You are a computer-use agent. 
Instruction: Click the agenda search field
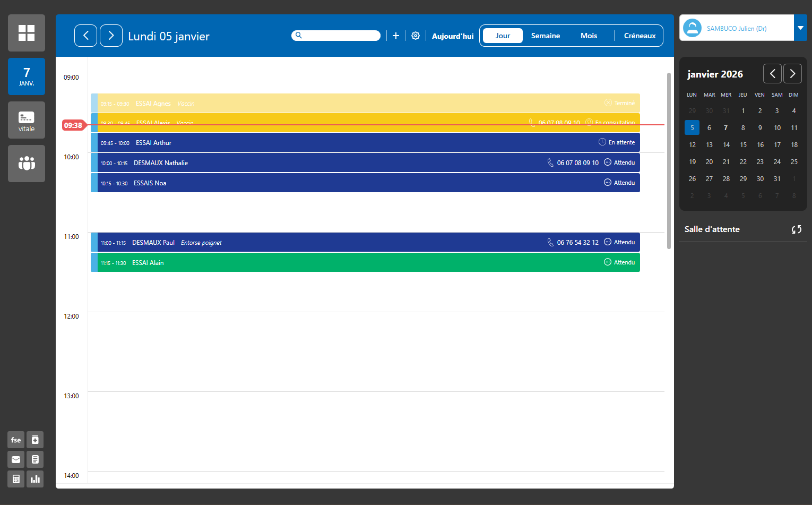(x=340, y=36)
